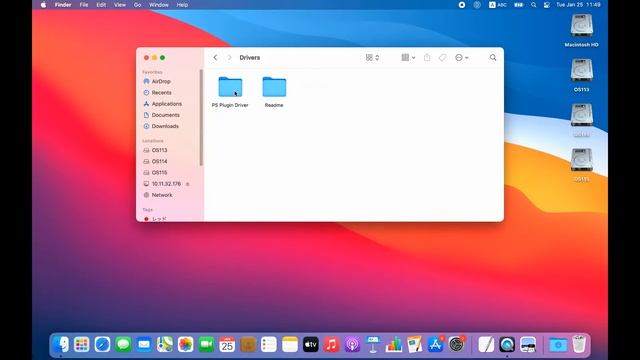
Task: Click the Finder search magnifier
Action: pos(493,58)
